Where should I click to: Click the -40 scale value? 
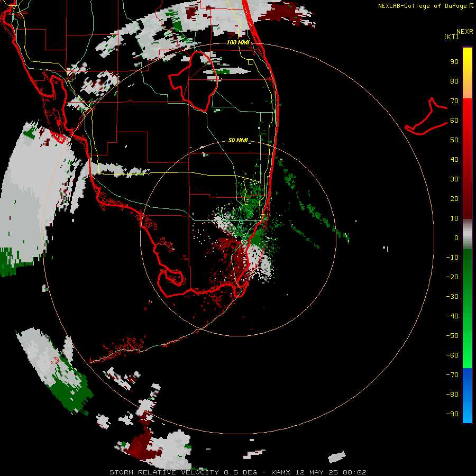[x=452, y=316]
